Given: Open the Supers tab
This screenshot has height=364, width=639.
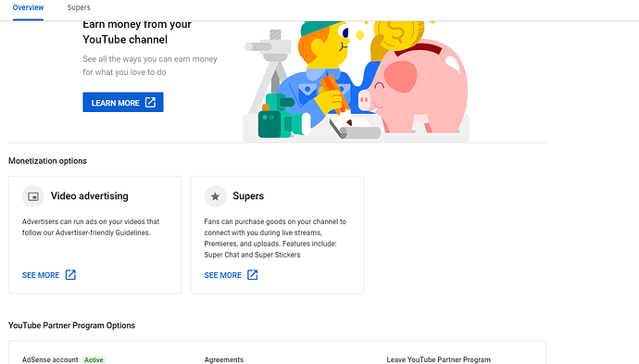Looking at the screenshot, I should tap(79, 7).
